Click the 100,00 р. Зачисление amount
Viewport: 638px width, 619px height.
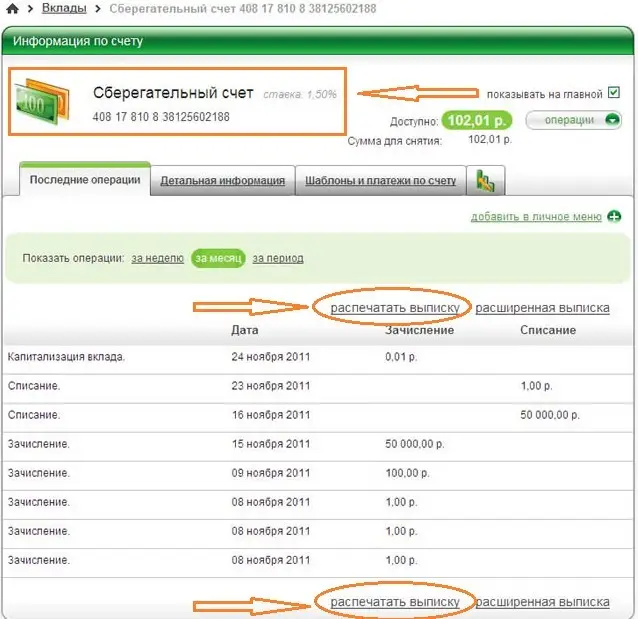point(407,473)
